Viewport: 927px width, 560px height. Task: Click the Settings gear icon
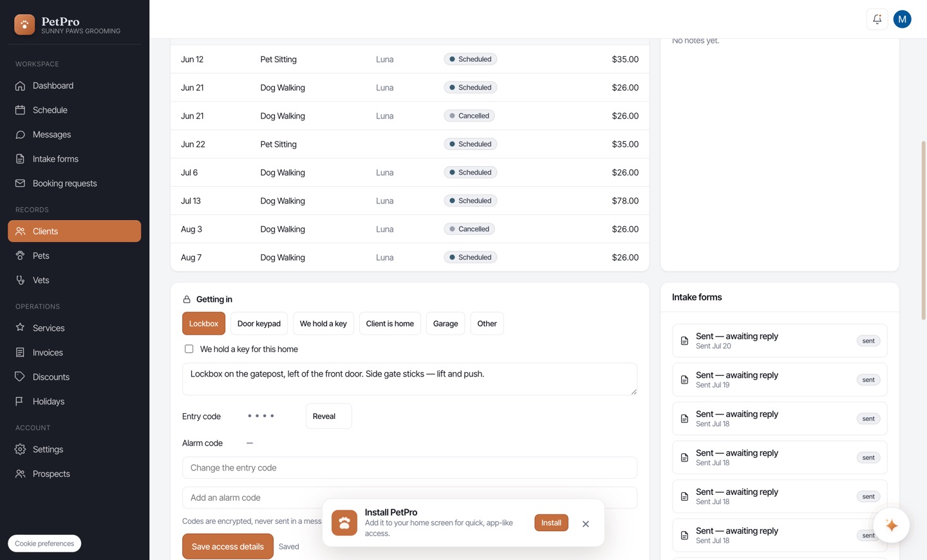(x=20, y=449)
